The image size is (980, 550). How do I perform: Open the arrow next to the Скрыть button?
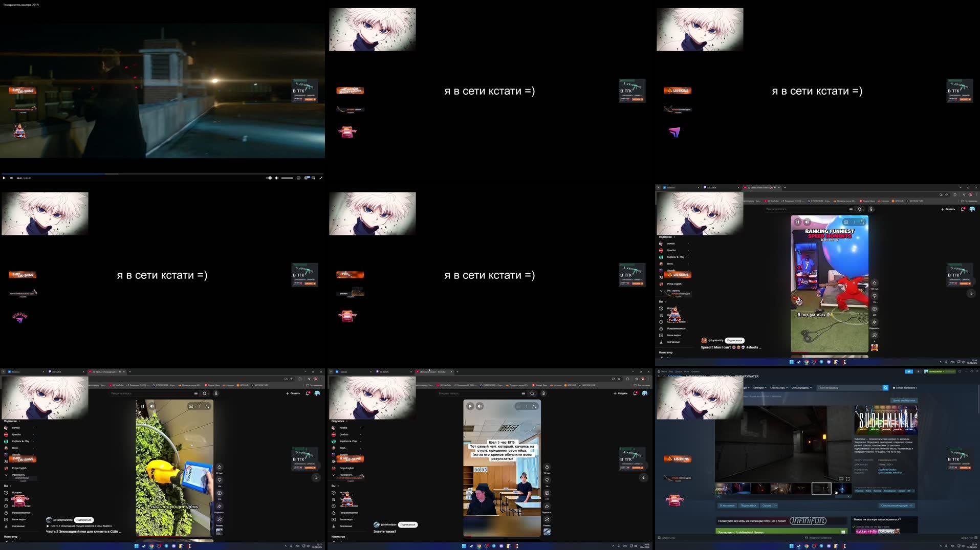click(x=776, y=505)
